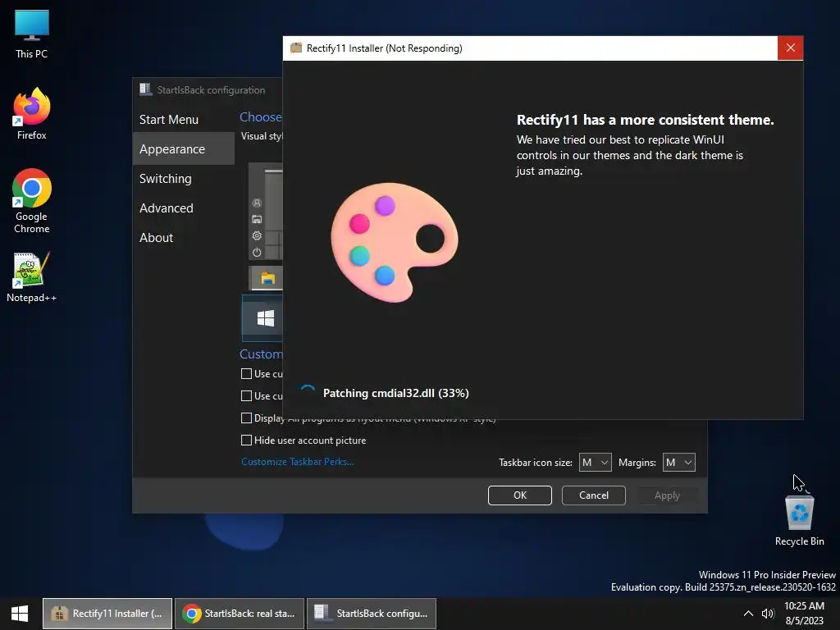Viewport: 840px width, 630px height.
Task: Toggle the second 'Use cu...' checkbox
Action: [x=246, y=396]
